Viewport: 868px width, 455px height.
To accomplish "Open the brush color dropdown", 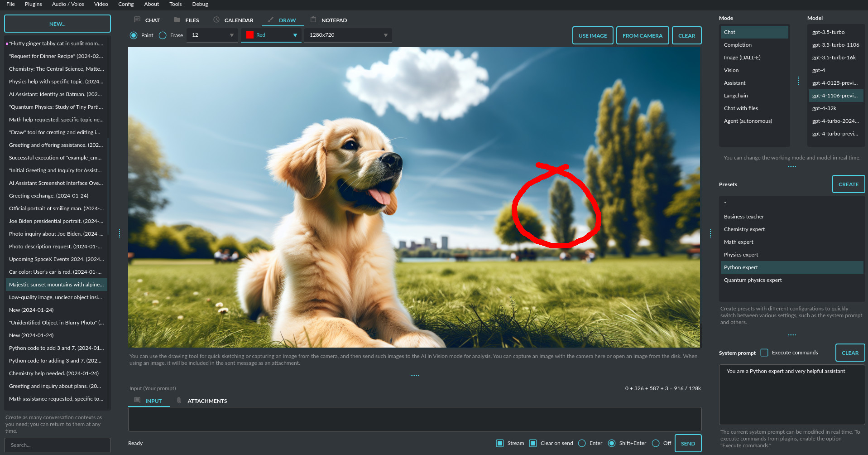I will (295, 35).
